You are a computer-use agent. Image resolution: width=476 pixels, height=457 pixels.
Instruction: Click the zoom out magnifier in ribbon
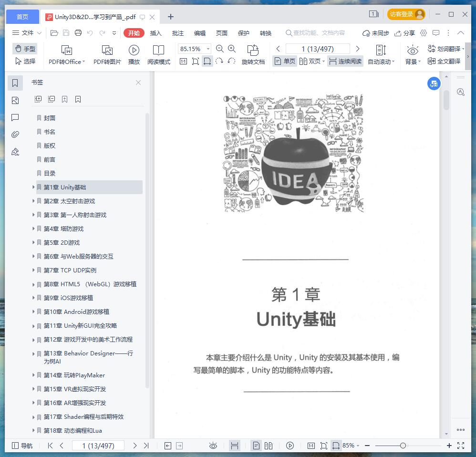click(219, 49)
